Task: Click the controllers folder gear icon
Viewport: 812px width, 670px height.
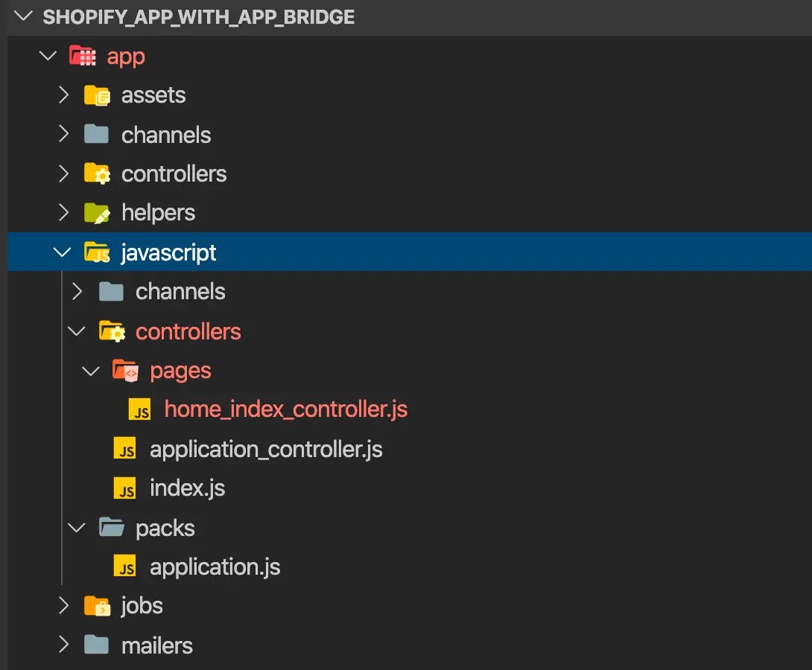Action: click(x=96, y=173)
